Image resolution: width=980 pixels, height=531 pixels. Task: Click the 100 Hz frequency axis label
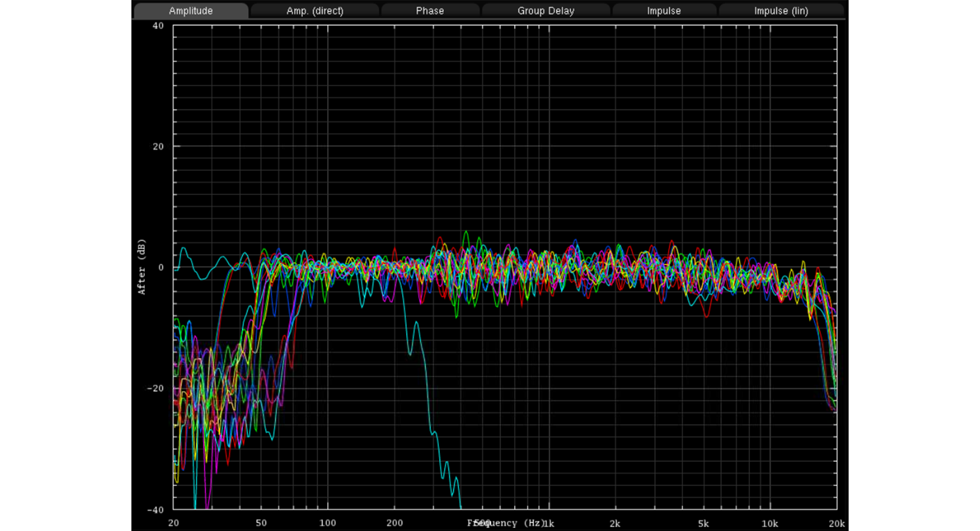click(327, 523)
